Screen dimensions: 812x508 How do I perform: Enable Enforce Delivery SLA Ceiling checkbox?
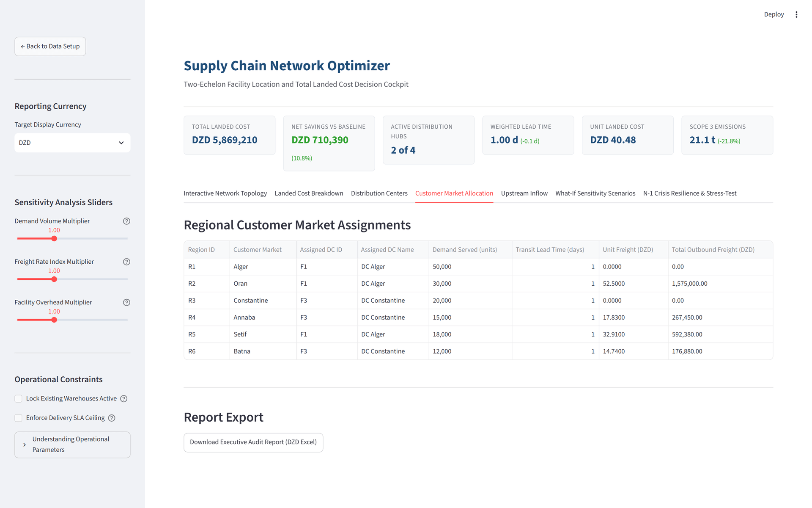[19, 418]
